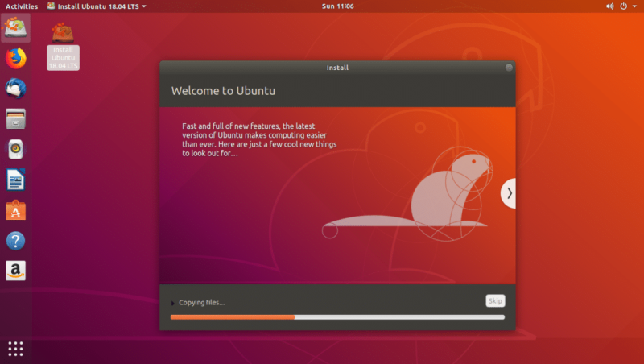Viewport: 644px width, 364px height.
Task: Select the Install Ubuntu 18.04 LTS desktop icon
Action: [x=63, y=46]
